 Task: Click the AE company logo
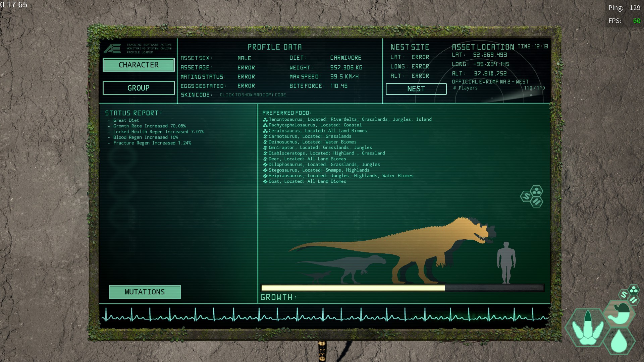[112, 49]
